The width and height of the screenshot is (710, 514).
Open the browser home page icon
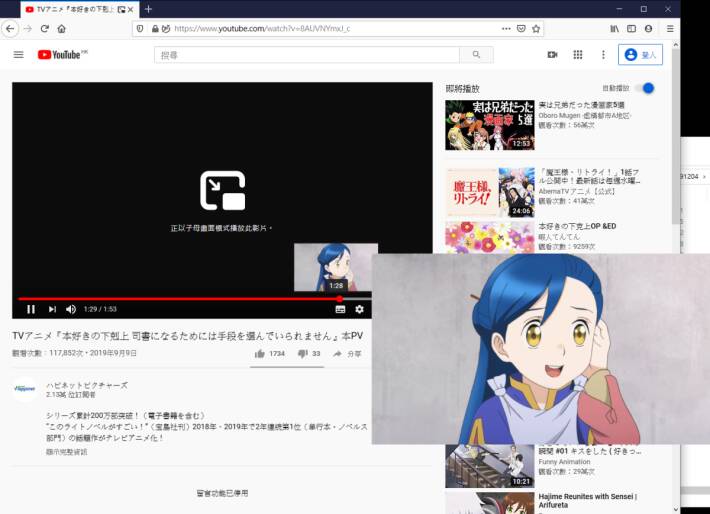pos(62,29)
